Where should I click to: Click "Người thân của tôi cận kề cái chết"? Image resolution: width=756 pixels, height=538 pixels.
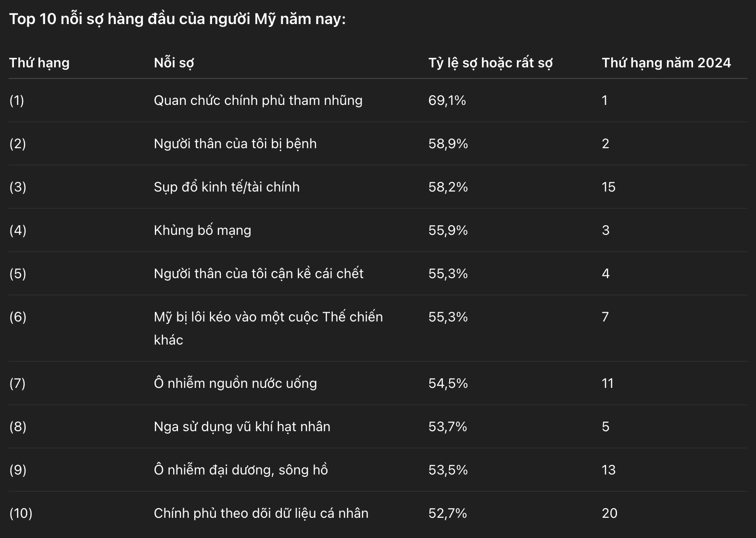pos(258,273)
